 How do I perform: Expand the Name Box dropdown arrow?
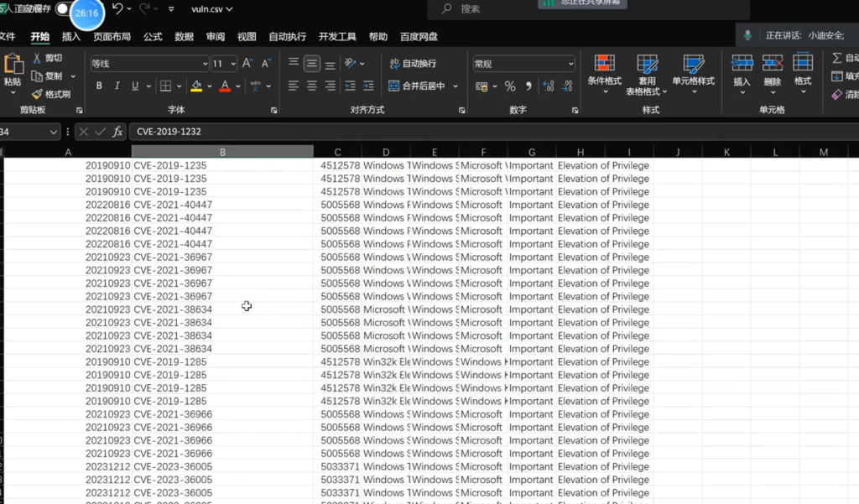pyautogui.click(x=53, y=132)
